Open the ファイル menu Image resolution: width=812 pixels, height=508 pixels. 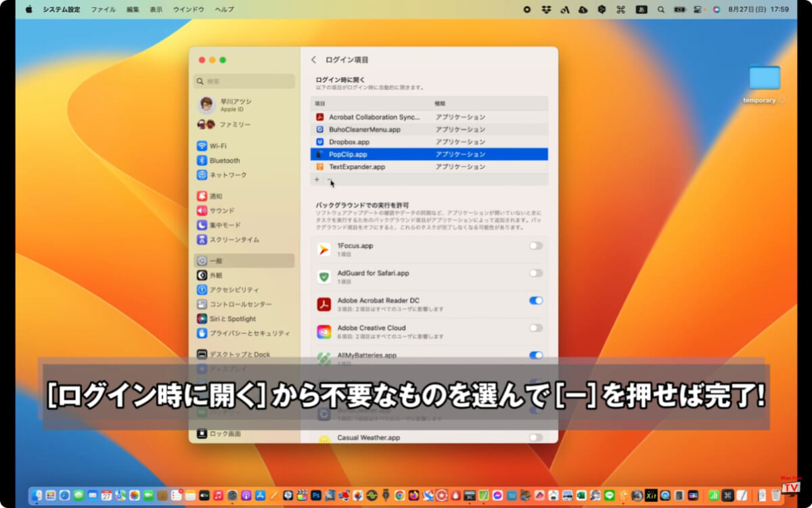pos(103,9)
